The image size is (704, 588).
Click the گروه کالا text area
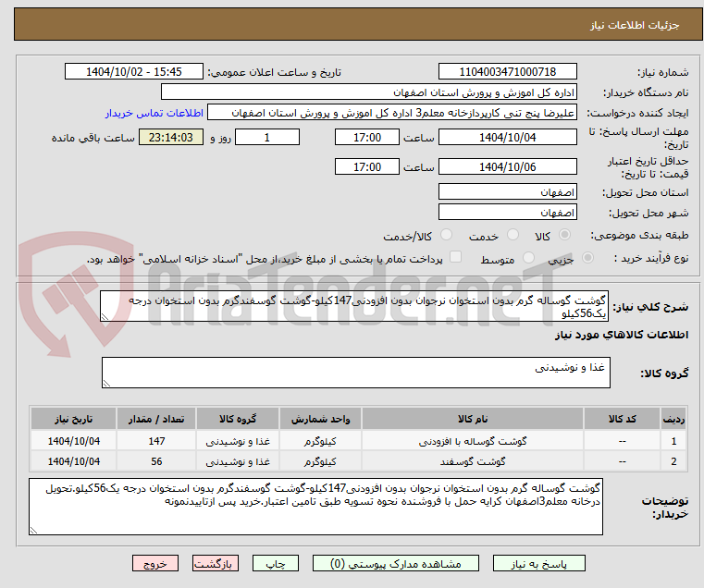[355, 373]
